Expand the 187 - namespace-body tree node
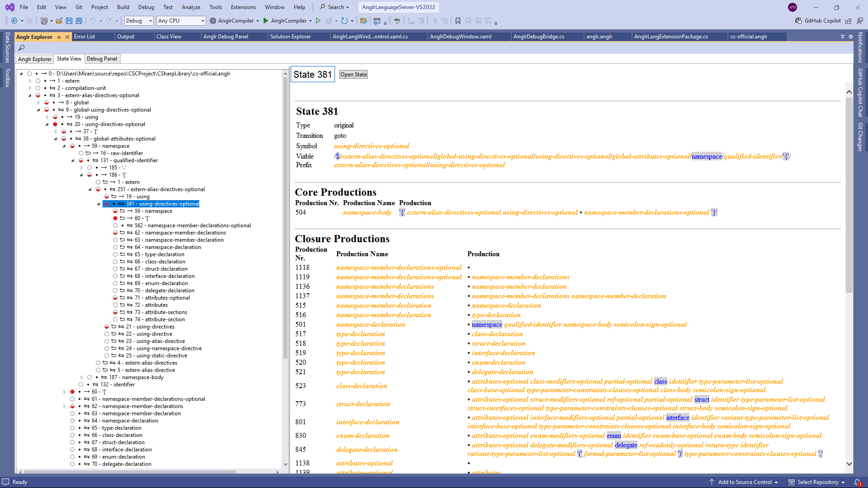 tap(82, 377)
